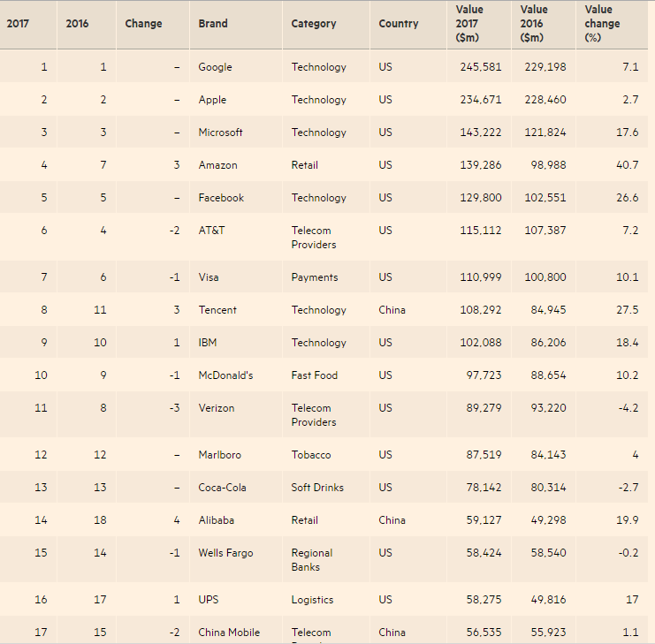Select the Coca-Cola brand cell
The width and height of the screenshot is (655, 644).
coord(222,488)
